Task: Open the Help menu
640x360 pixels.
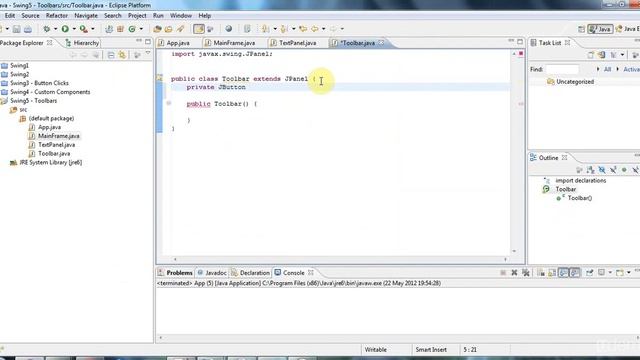Action: 204,16
